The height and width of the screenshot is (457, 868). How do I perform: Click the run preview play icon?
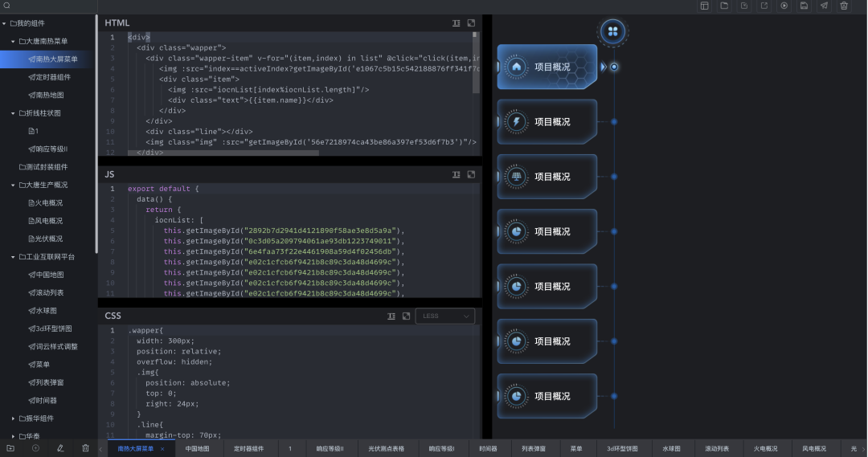click(x=784, y=6)
